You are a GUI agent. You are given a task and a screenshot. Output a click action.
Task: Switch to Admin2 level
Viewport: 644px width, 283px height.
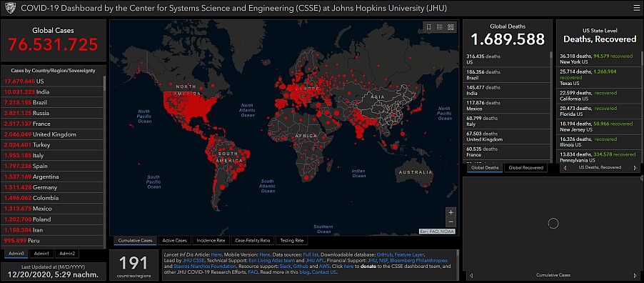tap(67, 254)
